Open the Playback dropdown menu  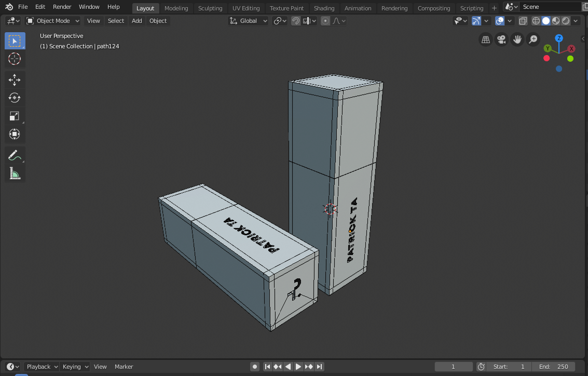pos(42,367)
